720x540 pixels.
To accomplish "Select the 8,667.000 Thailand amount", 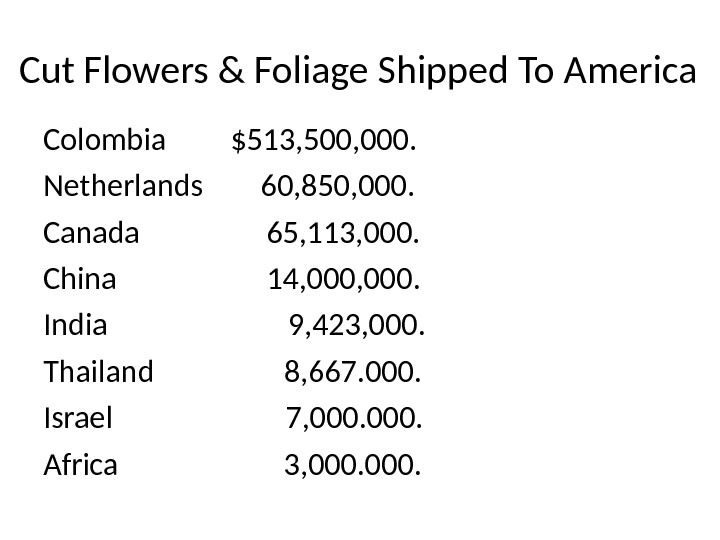I will (353, 372).
